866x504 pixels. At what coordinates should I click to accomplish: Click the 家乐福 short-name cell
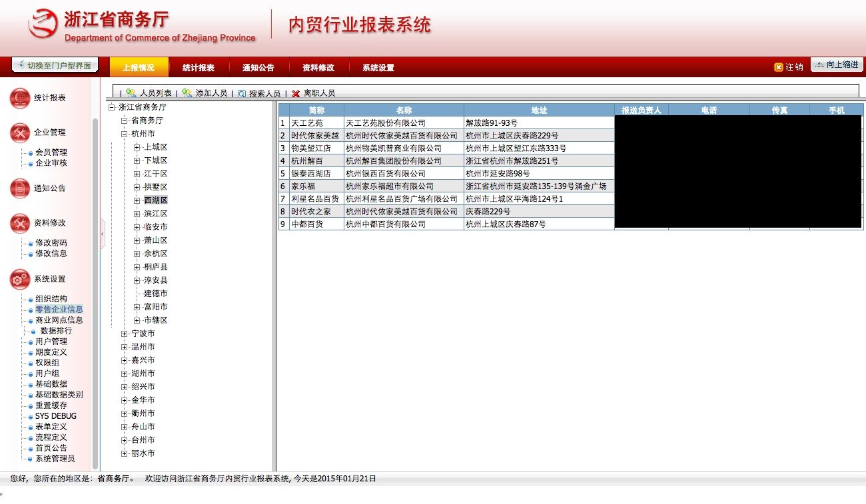316,186
